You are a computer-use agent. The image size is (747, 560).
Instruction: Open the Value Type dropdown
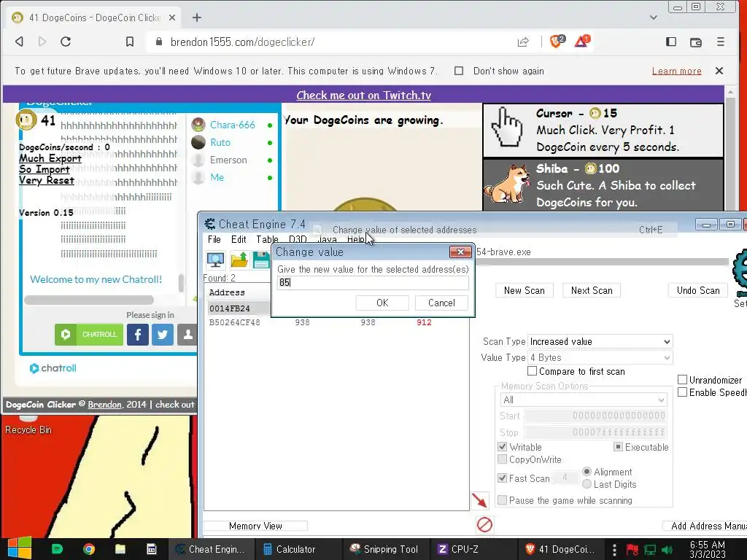click(600, 357)
